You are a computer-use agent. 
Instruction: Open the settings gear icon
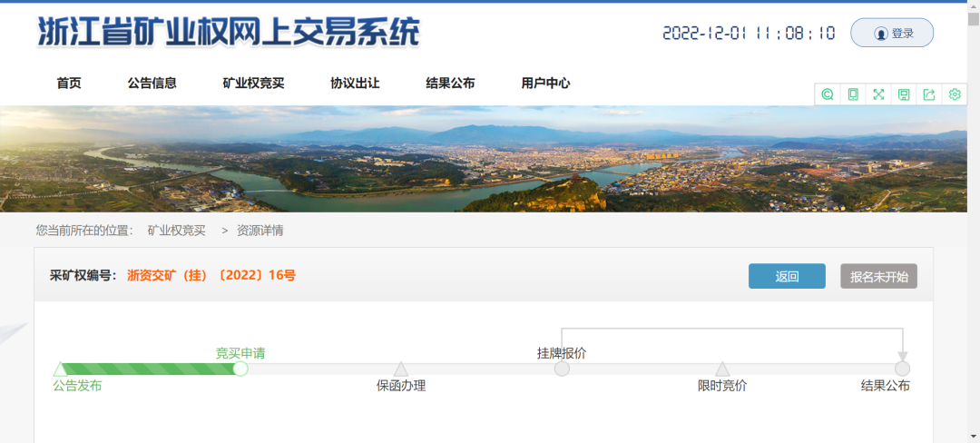tap(955, 94)
